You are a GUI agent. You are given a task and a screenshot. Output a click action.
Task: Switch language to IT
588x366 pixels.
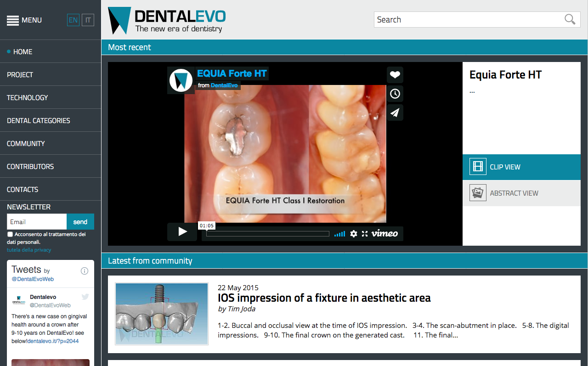(88, 20)
